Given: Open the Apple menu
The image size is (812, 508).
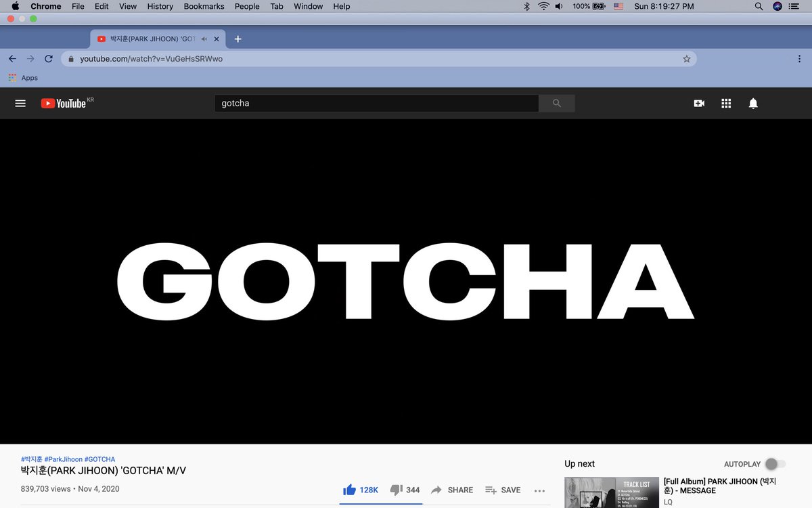Looking at the screenshot, I should [15, 6].
